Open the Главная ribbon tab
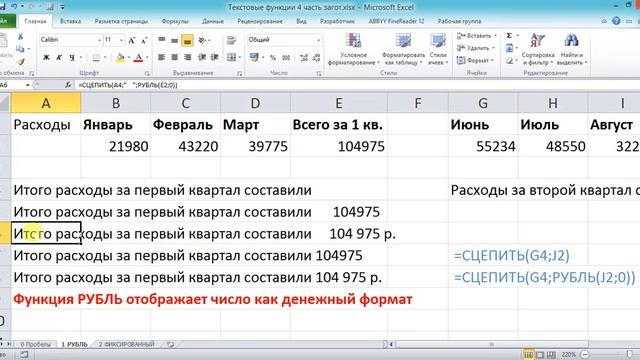Image resolution: width=640 pixels, height=360 pixels. pos(36,21)
